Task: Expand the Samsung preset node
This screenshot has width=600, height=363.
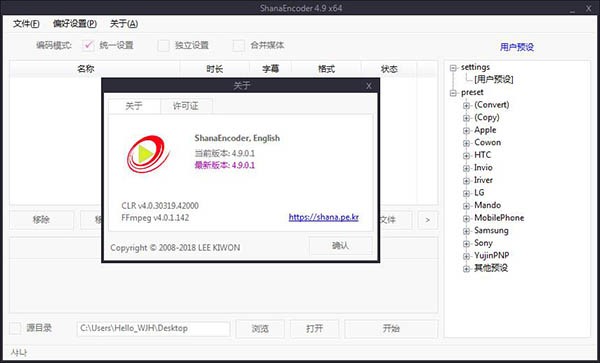Action: click(x=466, y=231)
